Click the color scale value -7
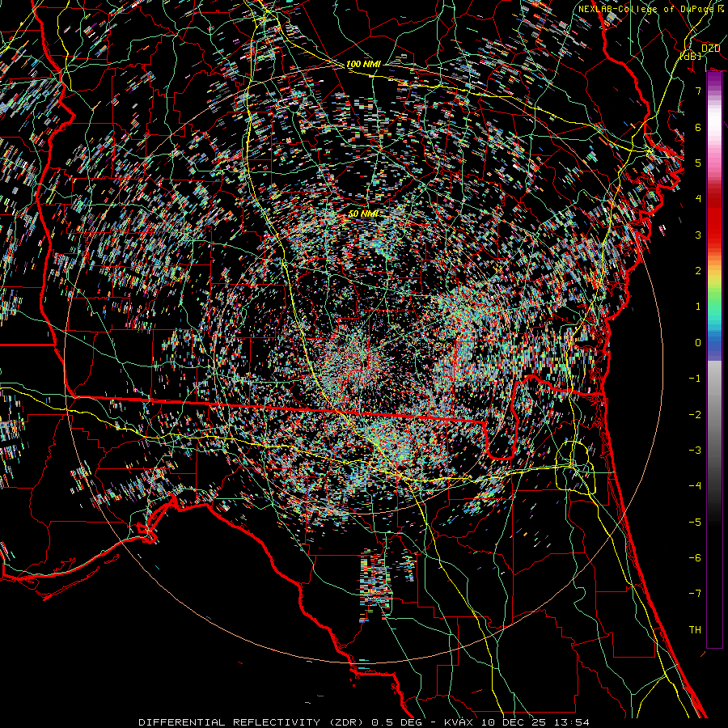The width and height of the screenshot is (728, 728). point(695,594)
